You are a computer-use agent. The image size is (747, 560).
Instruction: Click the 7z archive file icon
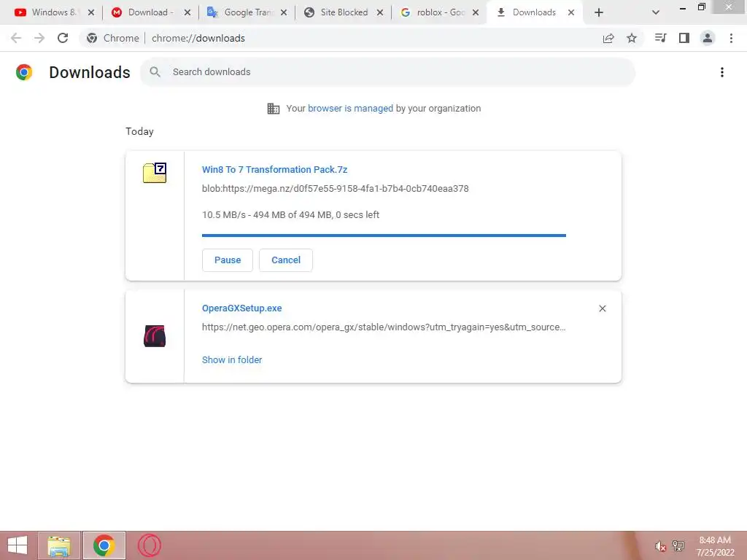(x=155, y=172)
